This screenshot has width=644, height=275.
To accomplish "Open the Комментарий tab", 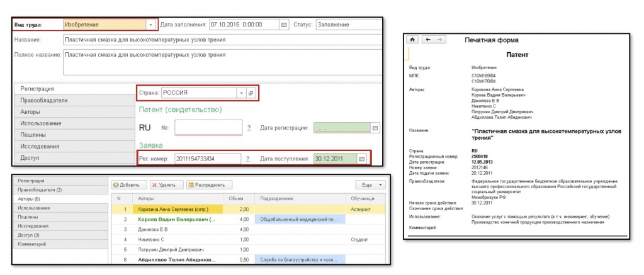I will (x=61, y=244).
